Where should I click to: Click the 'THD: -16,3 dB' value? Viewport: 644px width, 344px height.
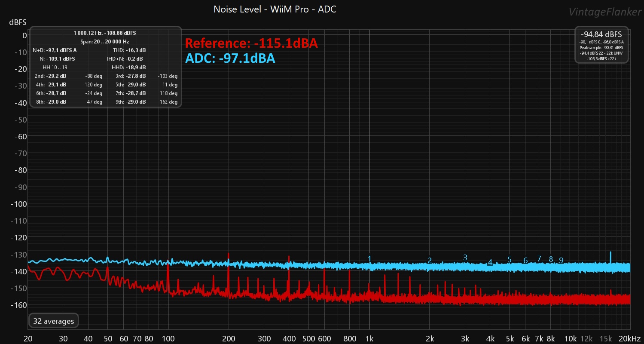click(x=129, y=50)
